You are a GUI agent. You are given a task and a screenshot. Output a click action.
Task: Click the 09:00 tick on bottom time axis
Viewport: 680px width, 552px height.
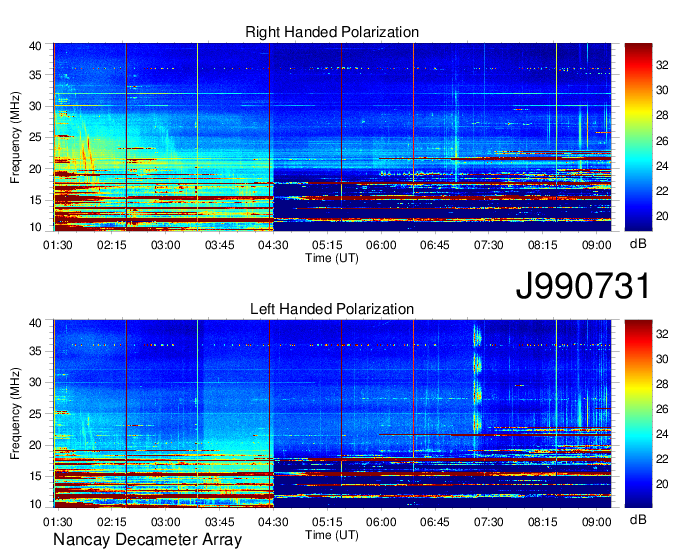tap(596, 522)
